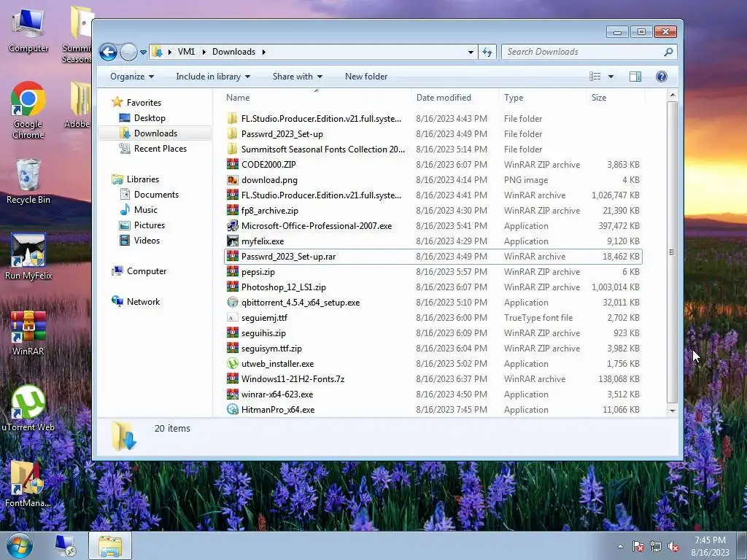
Task: Click the scroll up arrow of file list
Action: 672,96
